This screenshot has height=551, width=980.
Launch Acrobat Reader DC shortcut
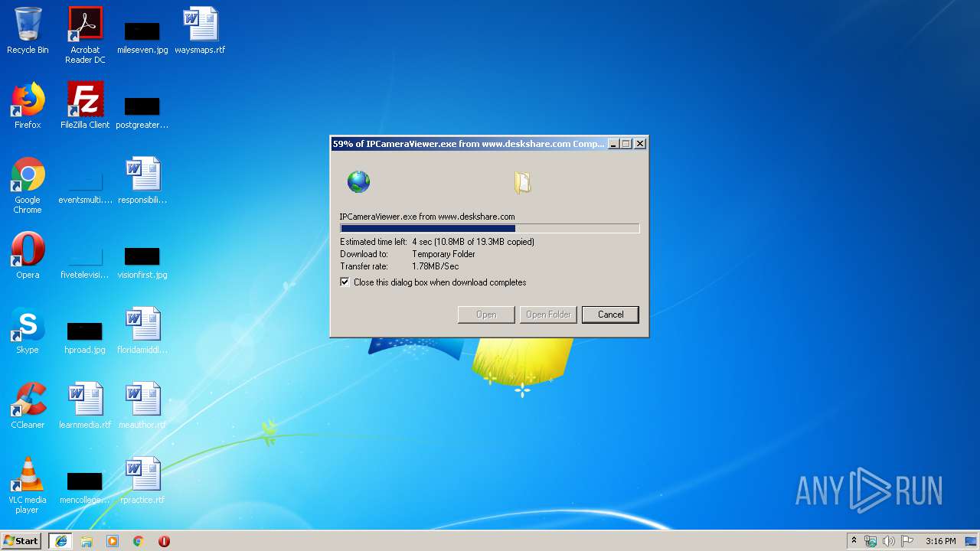(85, 35)
